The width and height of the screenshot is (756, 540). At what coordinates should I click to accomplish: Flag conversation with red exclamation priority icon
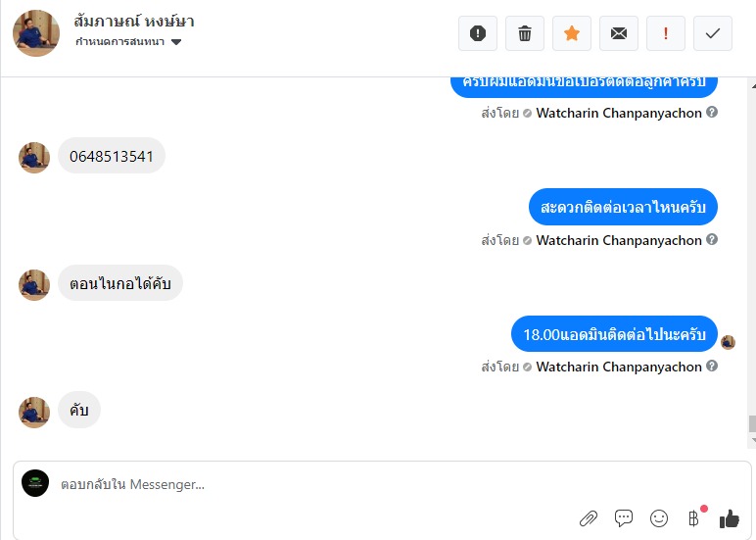click(665, 33)
